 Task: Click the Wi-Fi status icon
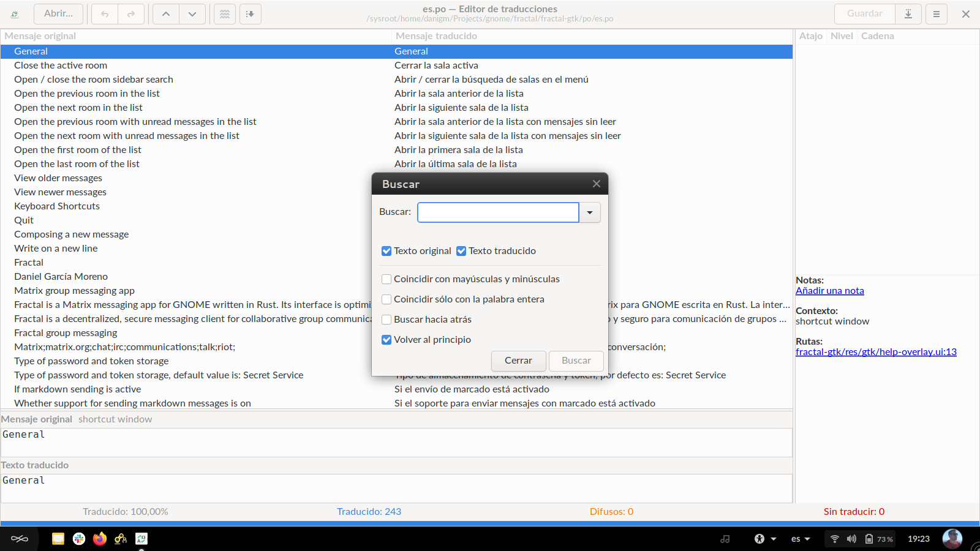(x=834, y=539)
